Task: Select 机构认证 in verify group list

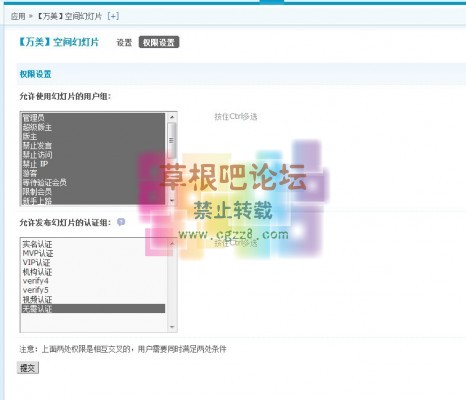Action: coord(93,272)
